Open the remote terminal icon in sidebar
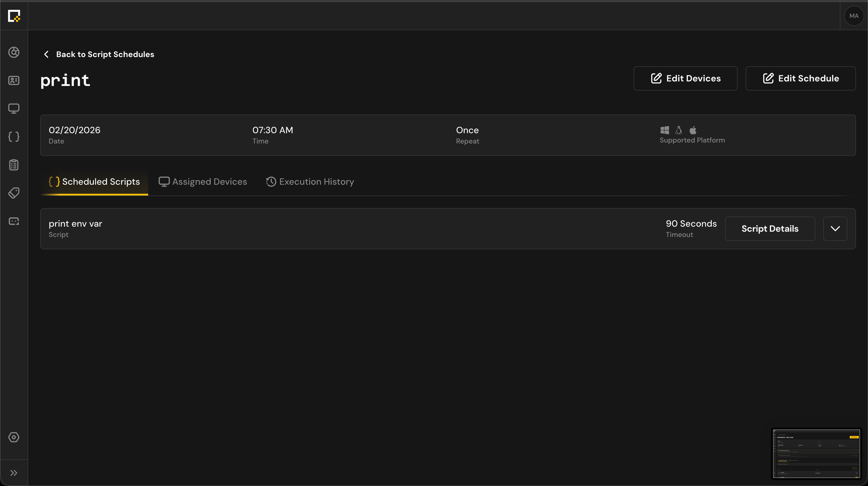 coord(14,221)
